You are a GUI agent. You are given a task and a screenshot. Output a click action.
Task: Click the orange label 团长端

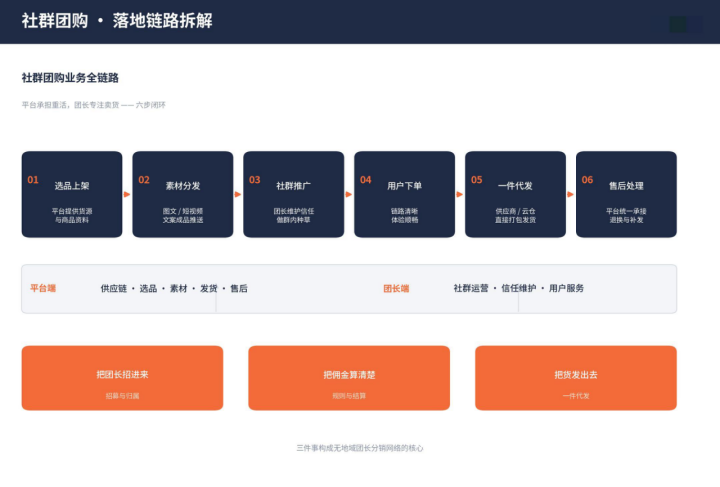point(396,288)
